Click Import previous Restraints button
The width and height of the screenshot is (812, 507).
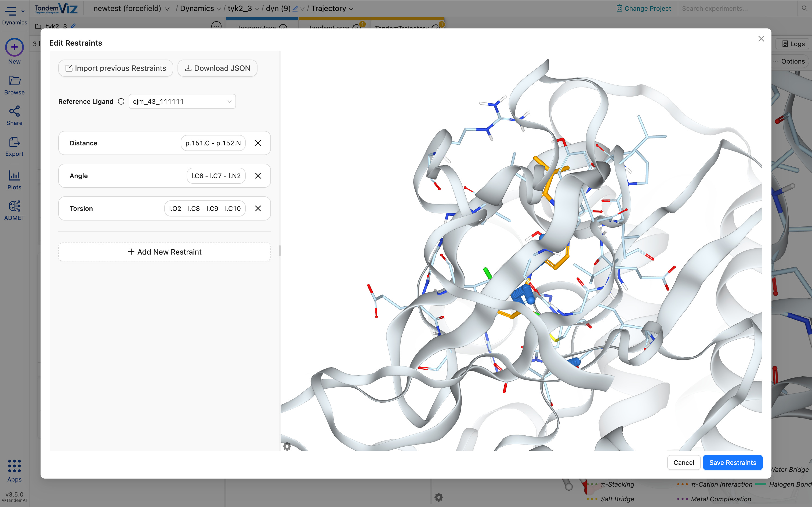116,68
